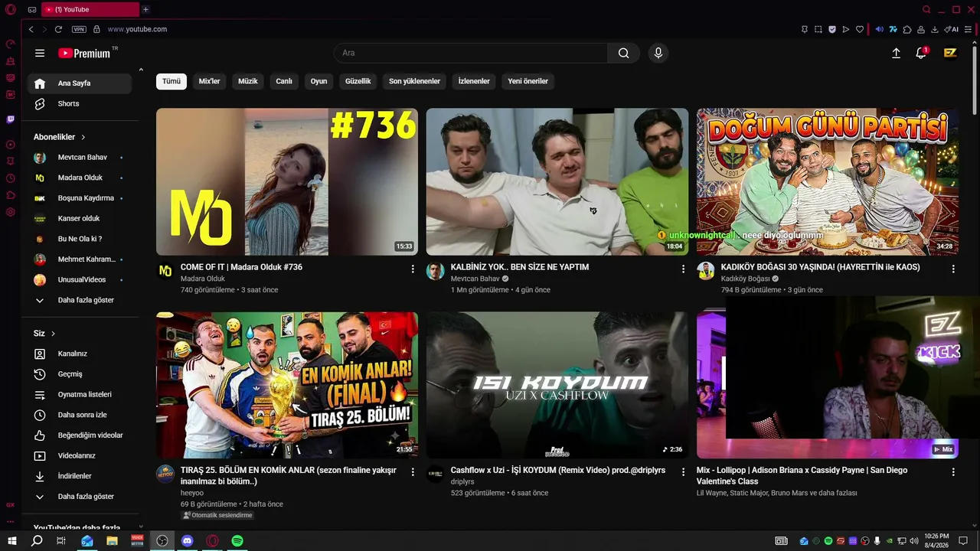Open the YouTube guide hamburger menu
This screenshot has width=980, height=551.
(40, 53)
